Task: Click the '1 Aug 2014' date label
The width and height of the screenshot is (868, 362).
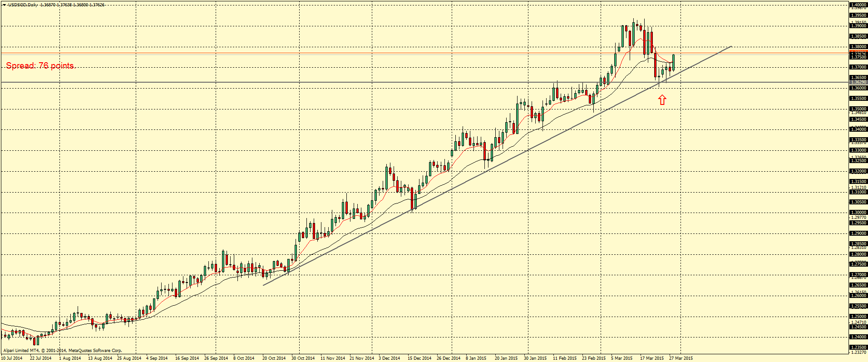Action: coord(70,358)
